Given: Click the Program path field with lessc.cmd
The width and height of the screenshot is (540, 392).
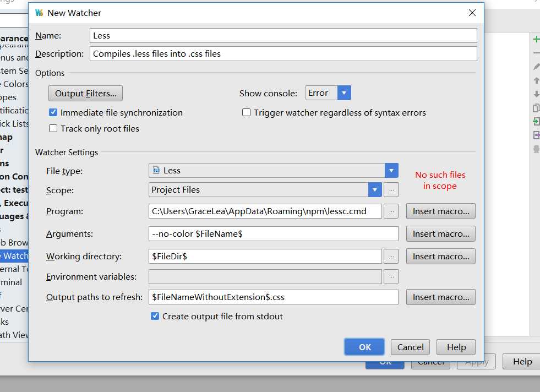Looking at the screenshot, I should pos(265,211).
